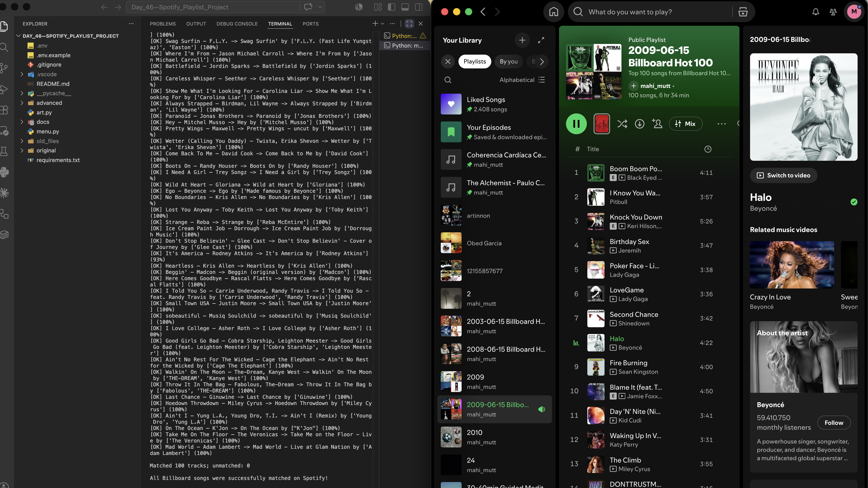Viewport: 868px width, 488px height.
Task: Expand Your Library to full view
Action: (541, 40)
